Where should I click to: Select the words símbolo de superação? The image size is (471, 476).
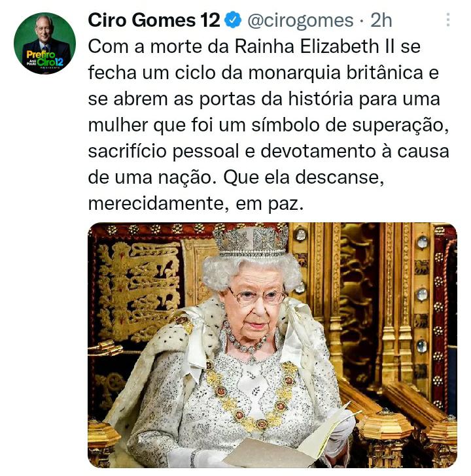pyautogui.click(x=349, y=126)
